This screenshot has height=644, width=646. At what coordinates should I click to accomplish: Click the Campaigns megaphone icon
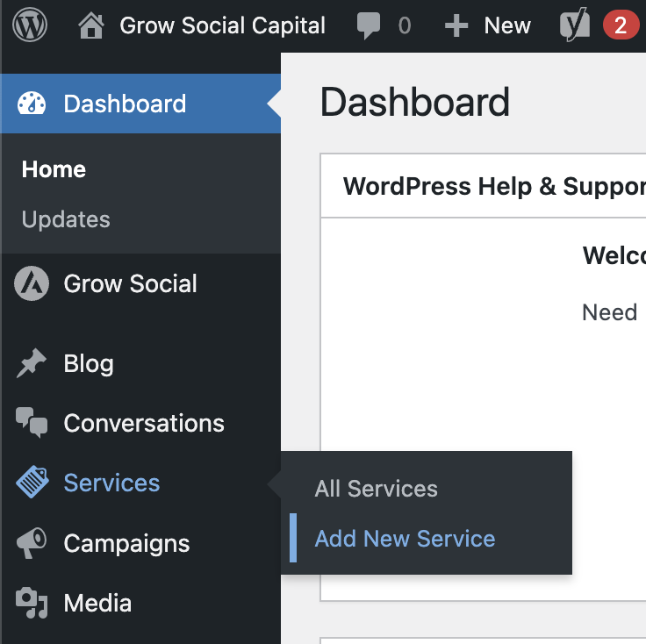coord(32,543)
